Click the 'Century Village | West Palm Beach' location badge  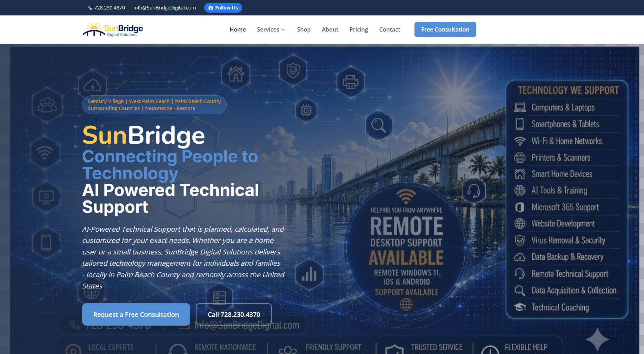click(154, 105)
